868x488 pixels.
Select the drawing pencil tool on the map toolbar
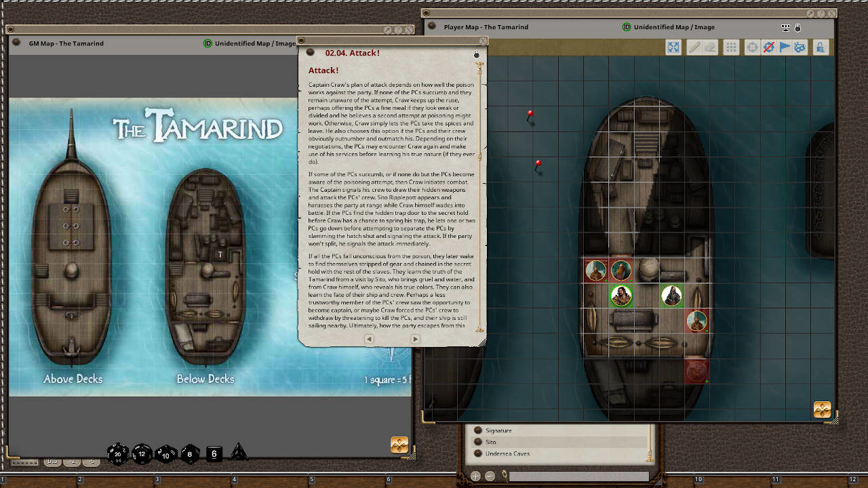[x=693, y=47]
